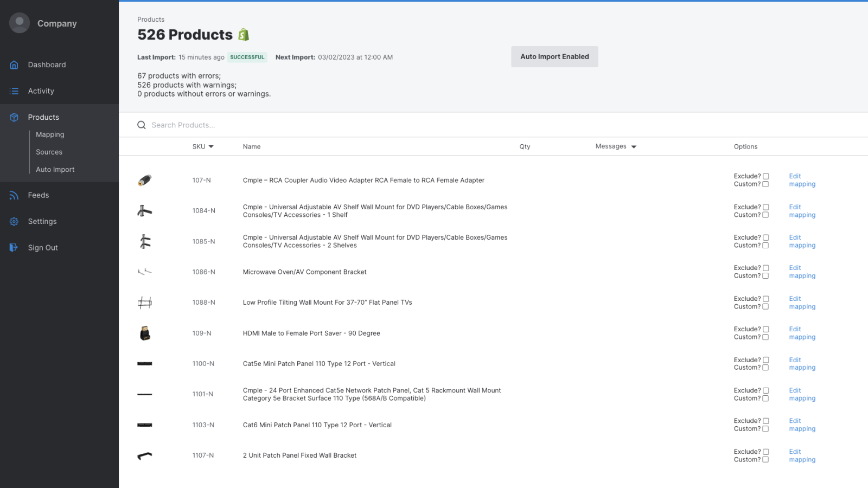Check Custom for product 107-N

click(765, 184)
